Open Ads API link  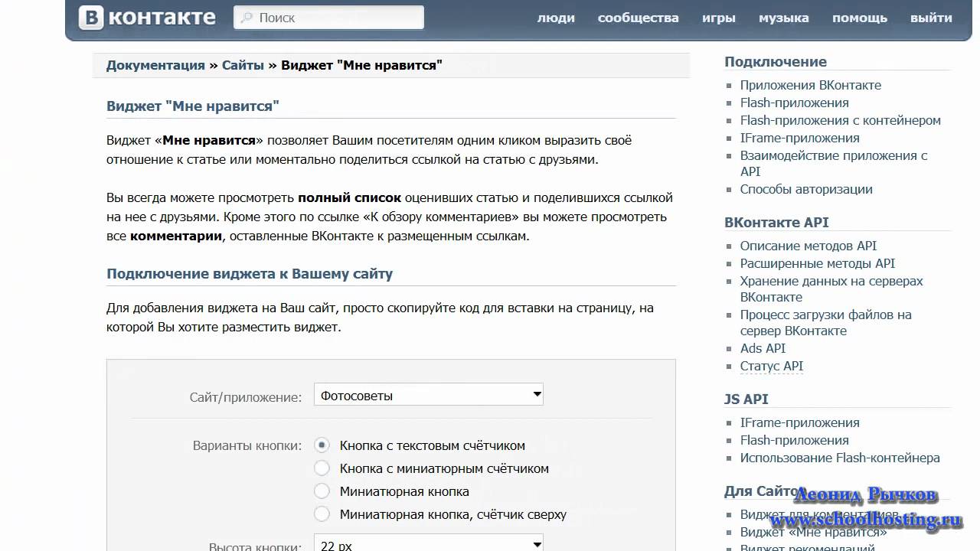[763, 348]
